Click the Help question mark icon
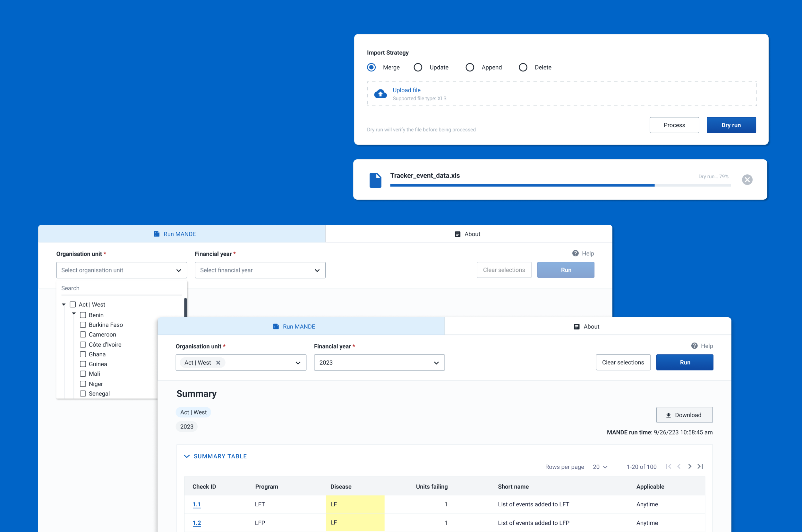The width and height of the screenshot is (802, 532). [x=694, y=346]
